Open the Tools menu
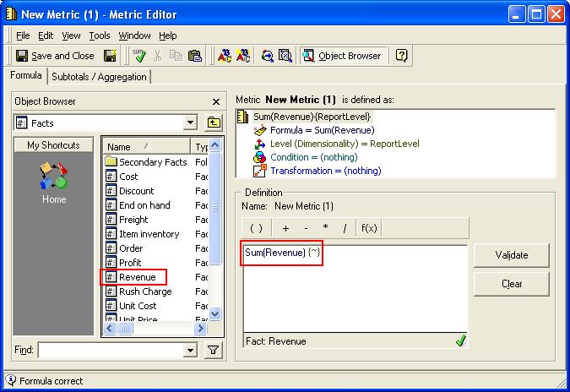This screenshot has width=570, height=392. pyautogui.click(x=100, y=35)
